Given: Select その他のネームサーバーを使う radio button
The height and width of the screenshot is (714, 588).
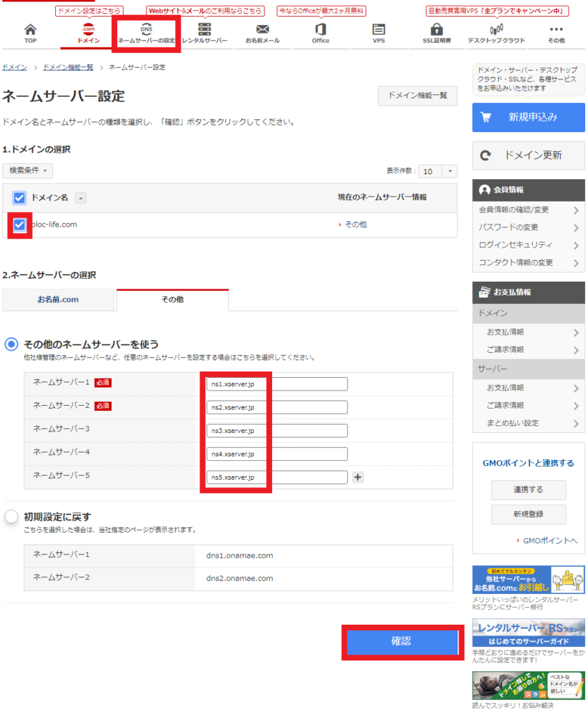Looking at the screenshot, I should coord(11,344).
